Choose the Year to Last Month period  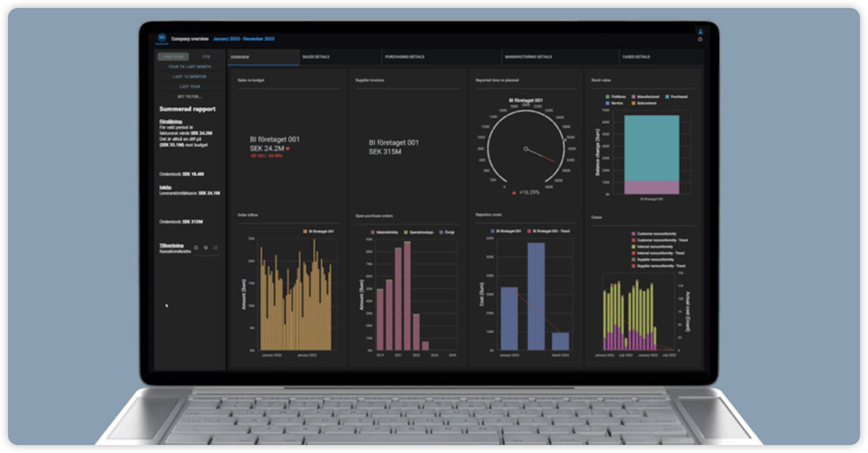click(189, 67)
